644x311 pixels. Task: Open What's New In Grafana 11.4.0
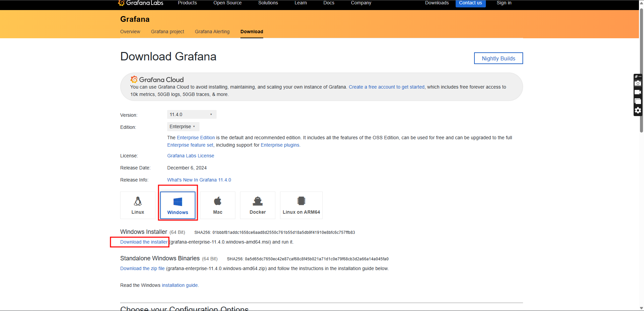pyautogui.click(x=199, y=180)
